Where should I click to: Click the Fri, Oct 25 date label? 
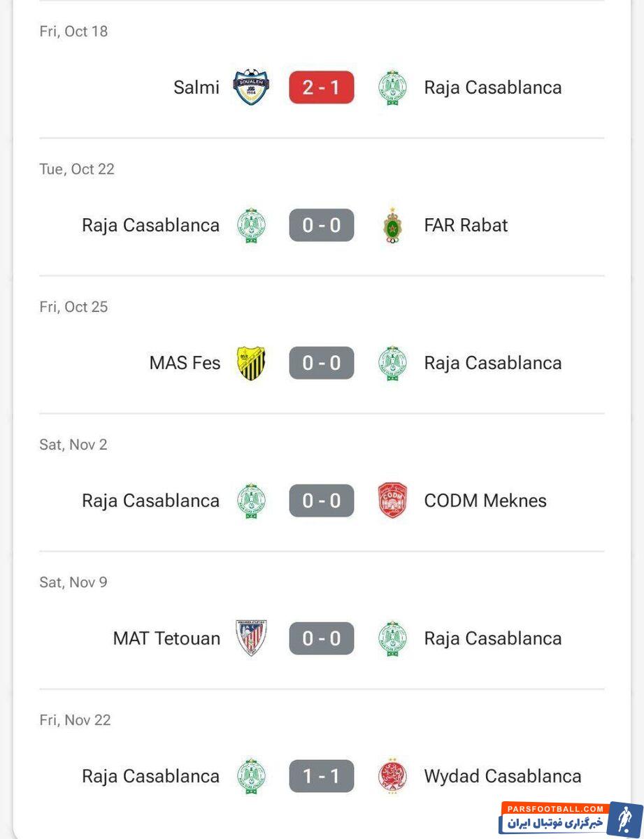[x=73, y=307]
